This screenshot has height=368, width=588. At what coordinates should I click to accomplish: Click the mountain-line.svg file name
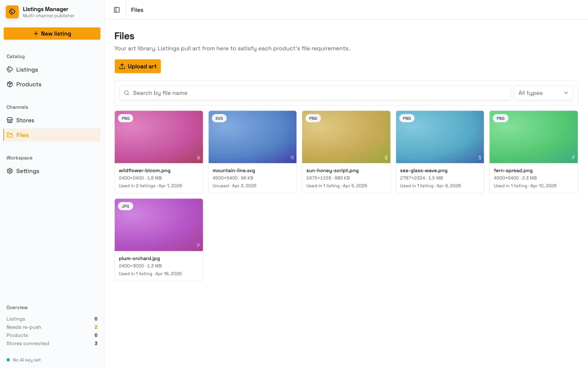coord(234,170)
